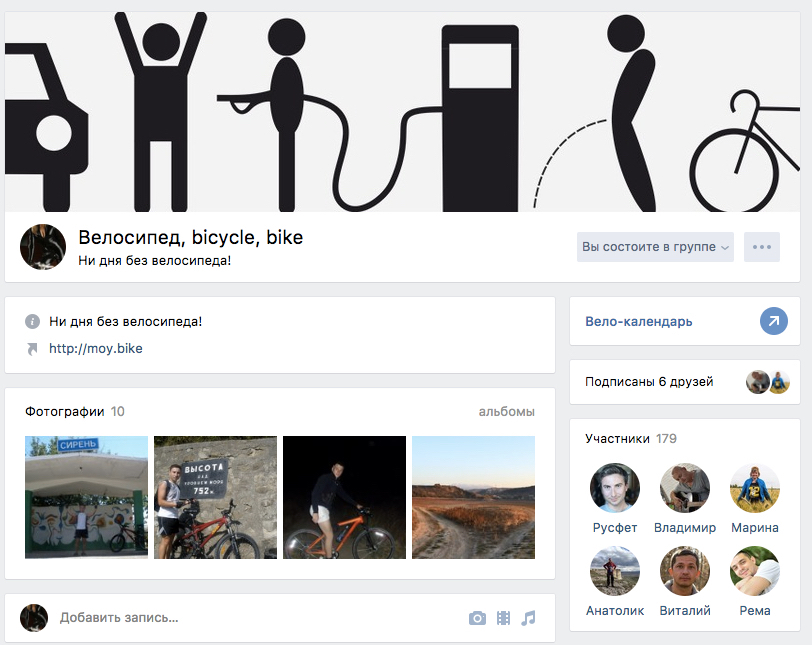The height and width of the screenshot is (645, 812).
Task: Open Владимир's avatar
Action: pos(685,488)
